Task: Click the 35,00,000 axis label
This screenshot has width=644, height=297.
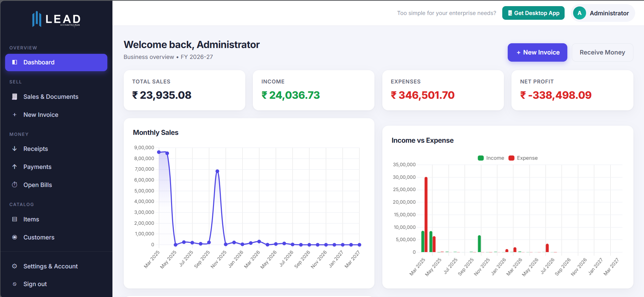Action: 404,165
